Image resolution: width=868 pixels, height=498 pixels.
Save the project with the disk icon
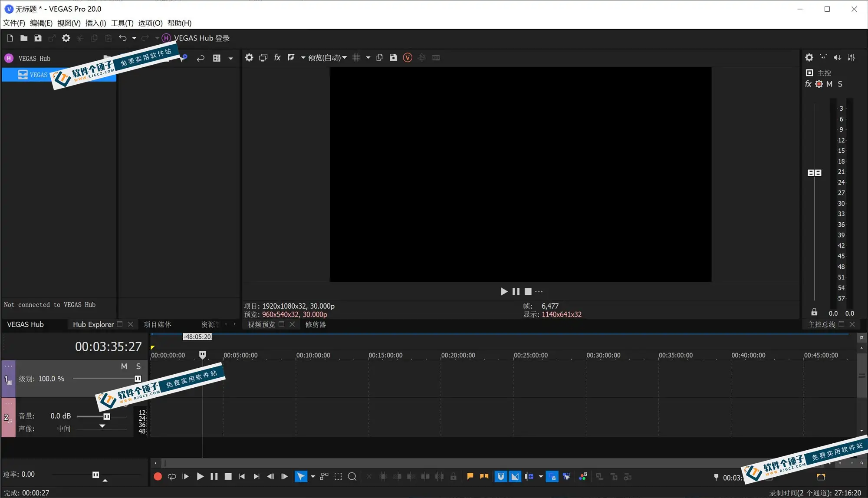tap(38, 38)
